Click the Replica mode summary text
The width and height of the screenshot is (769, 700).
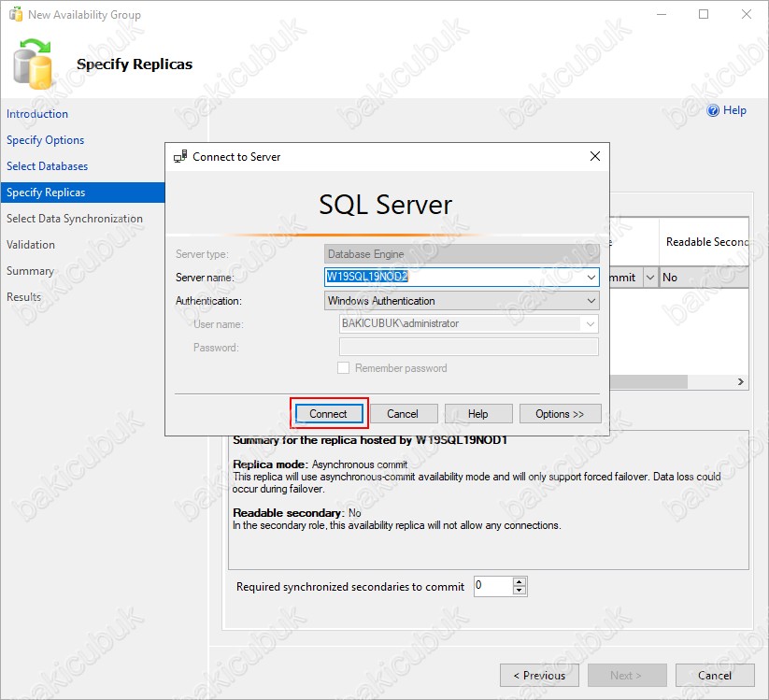(x=320, y=464)
